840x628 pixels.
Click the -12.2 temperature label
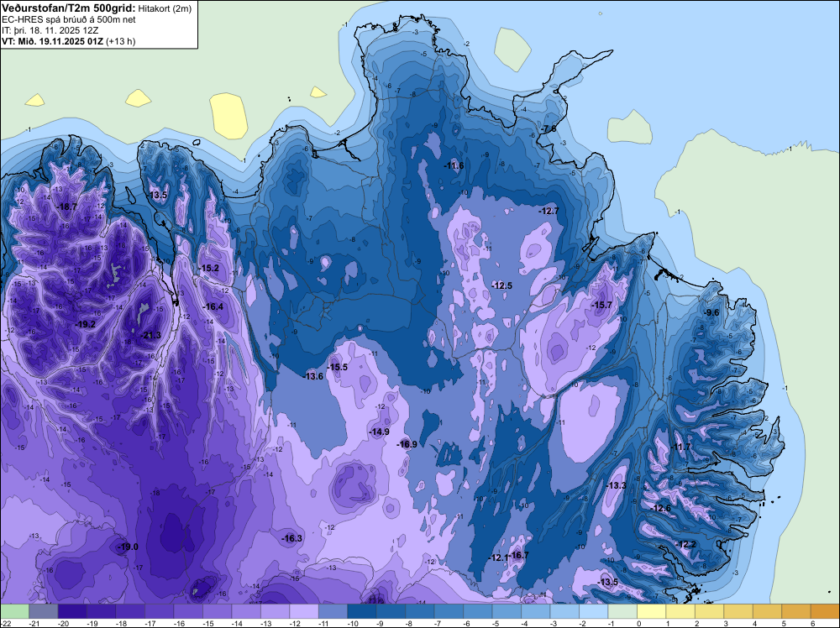pos(686,545)
